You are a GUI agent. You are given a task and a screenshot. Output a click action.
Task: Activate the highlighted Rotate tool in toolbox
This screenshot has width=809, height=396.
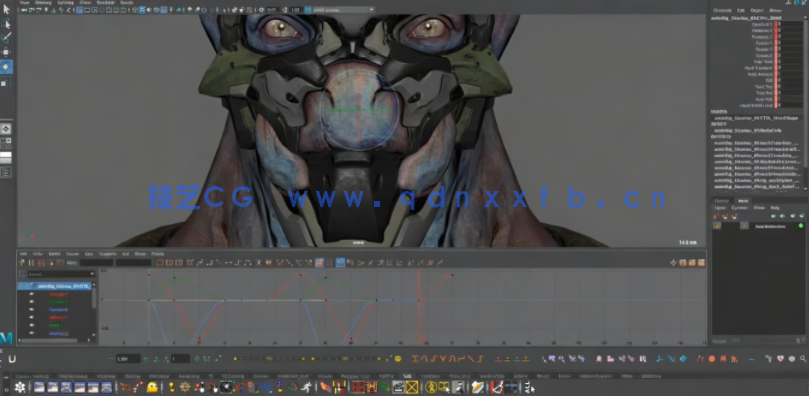[6, 67]
